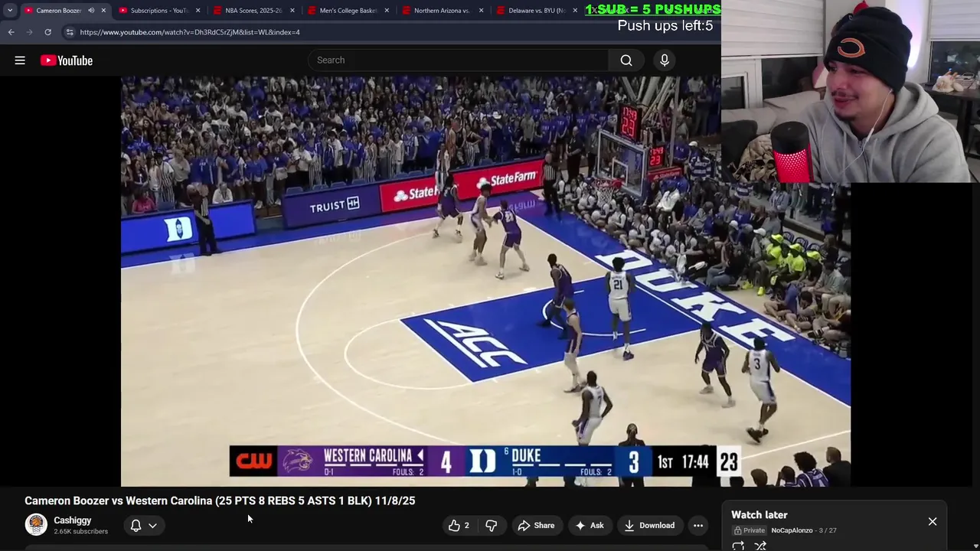This screenshot has height=551, width=980.
Task: Click the video title text Cameron Boozer vs Western Carolina
Action: (x=220, y=500)
